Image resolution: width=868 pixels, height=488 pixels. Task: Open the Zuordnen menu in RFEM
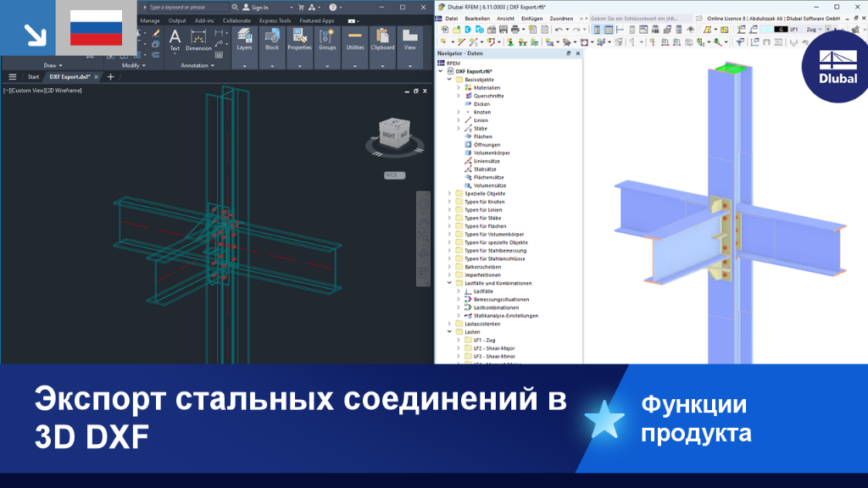coord(561,19)
